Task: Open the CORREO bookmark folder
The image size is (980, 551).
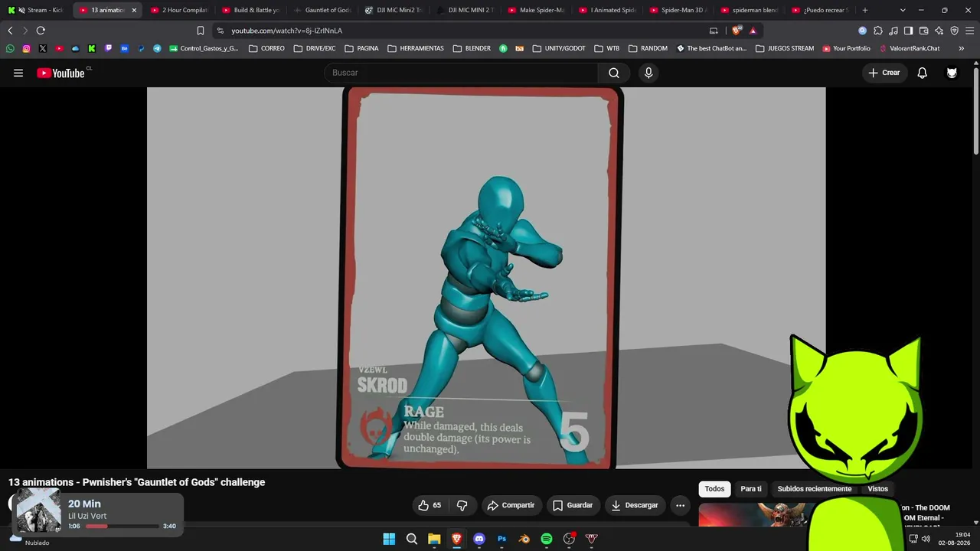Action: coord(266,48)
